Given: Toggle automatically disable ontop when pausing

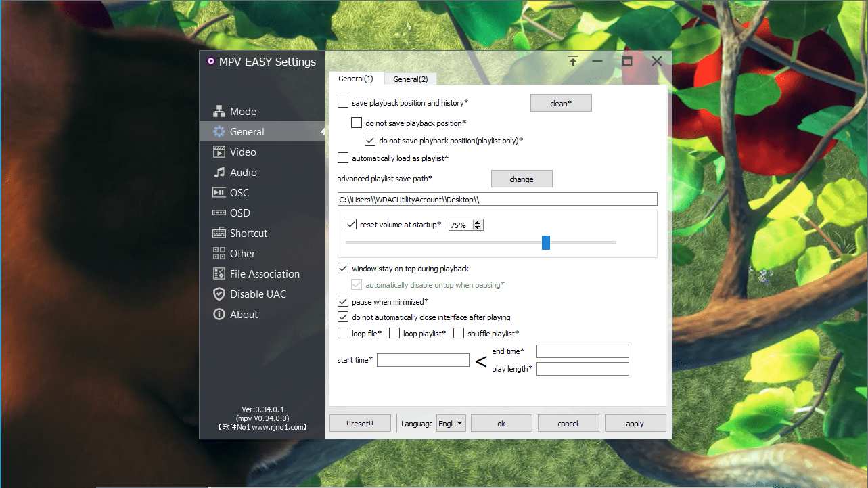Looking at the screenshot, I should pyautogui.click(x=357, y=285).
